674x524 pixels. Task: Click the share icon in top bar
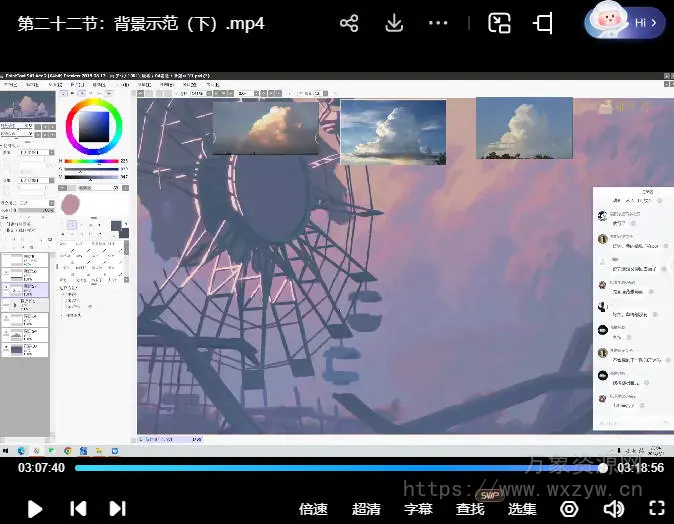coord(349,23)
